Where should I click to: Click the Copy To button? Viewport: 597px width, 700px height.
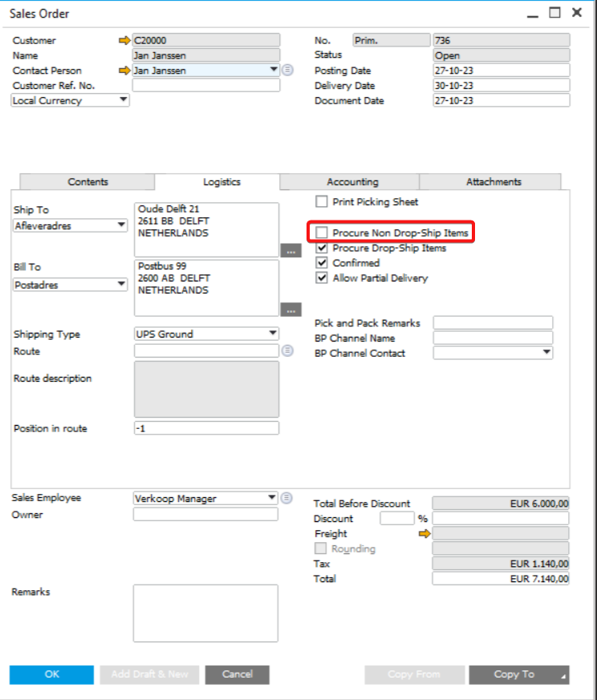click(518, 674)
